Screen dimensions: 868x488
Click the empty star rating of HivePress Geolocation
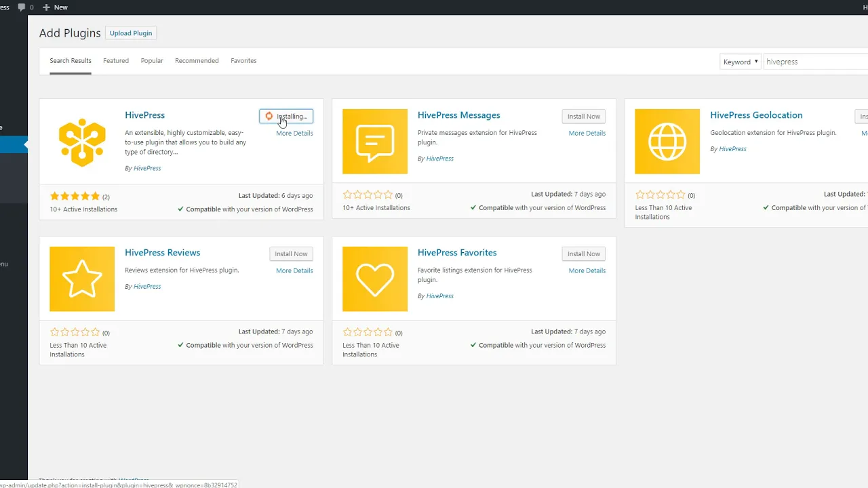[660, 195]
